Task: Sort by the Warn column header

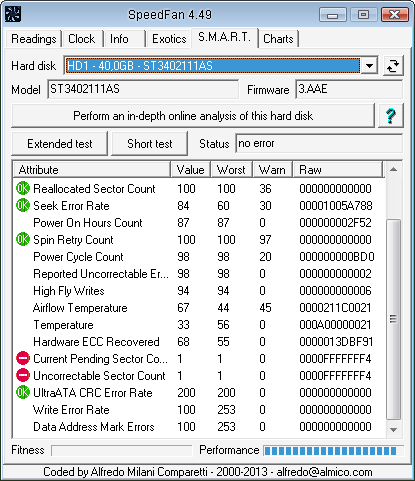Action: click(x=272, y=170)
